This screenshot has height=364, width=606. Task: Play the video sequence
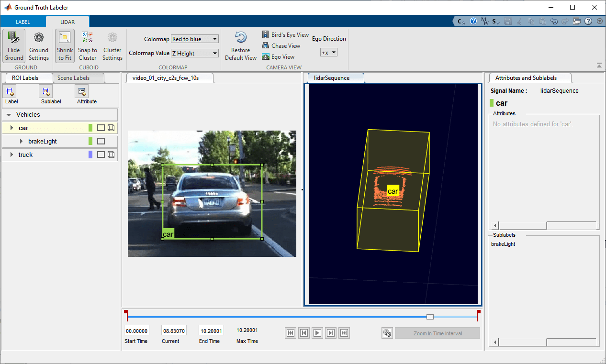coord(317,333)
